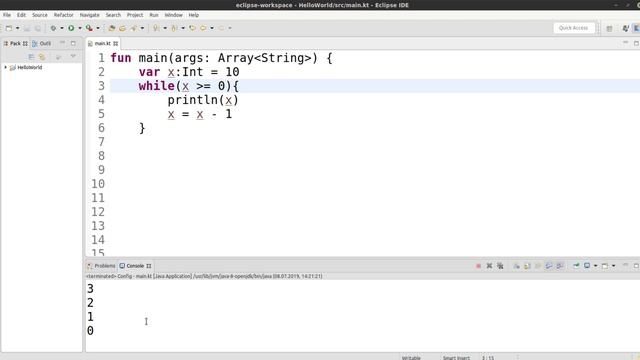Toggle Scroll Lock in Console

527,266
